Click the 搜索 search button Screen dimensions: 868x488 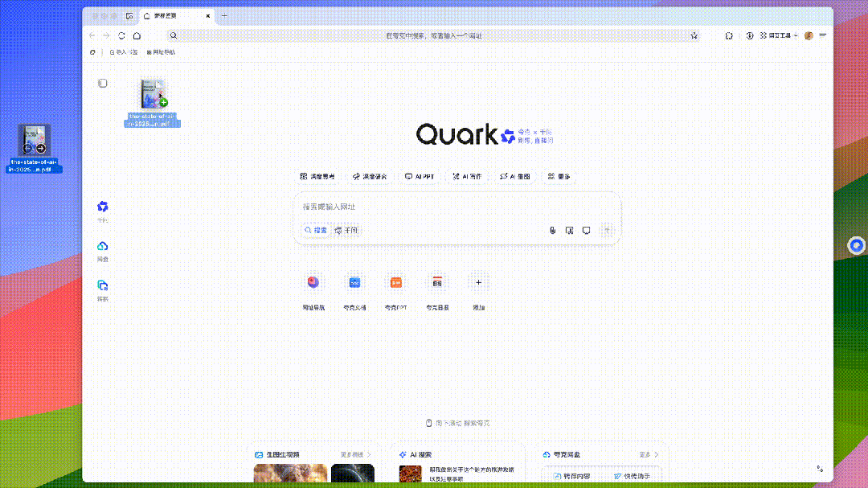point(316,230)
